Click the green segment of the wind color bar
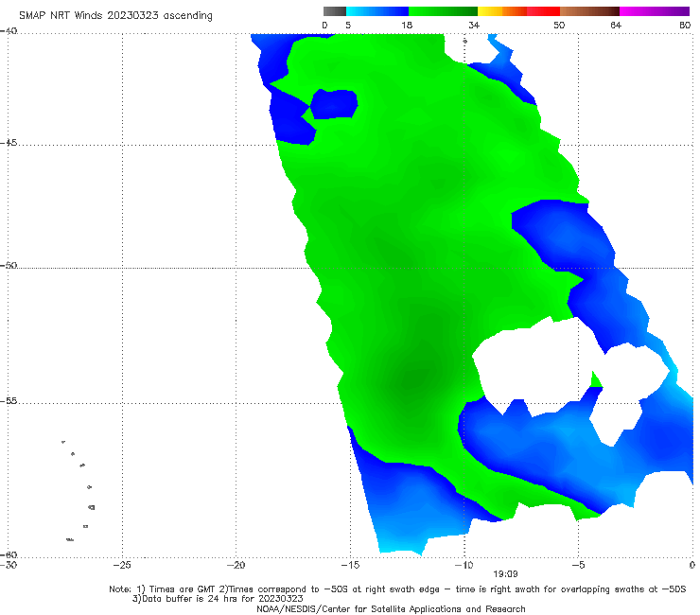This screenshot has height=615, width=700. coord(443,11)
